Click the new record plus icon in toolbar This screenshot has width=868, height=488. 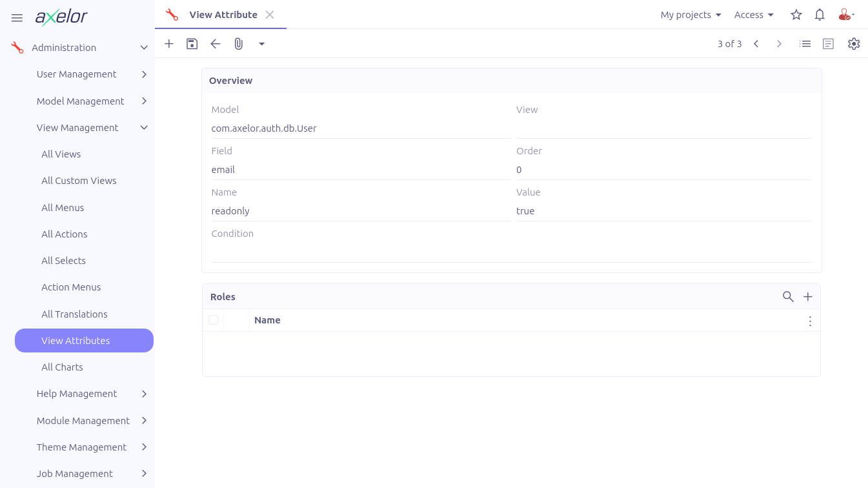click(x=169, y=44)
